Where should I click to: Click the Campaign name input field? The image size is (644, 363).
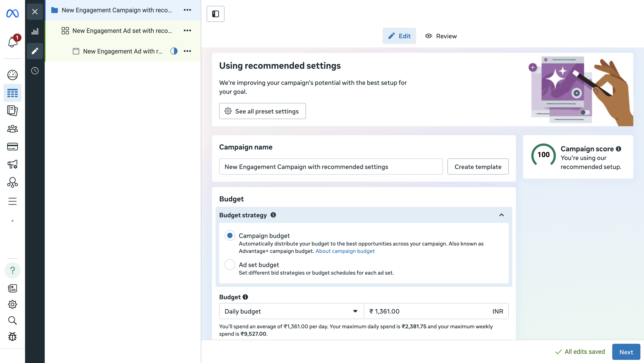click(331, 167)
